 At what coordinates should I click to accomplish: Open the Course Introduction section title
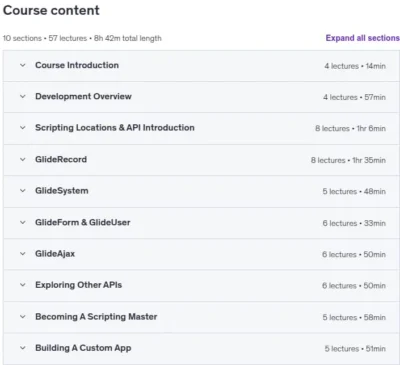(77, 65)
